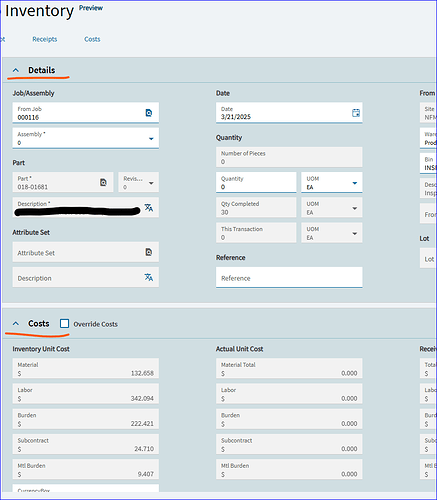Click the Quantity input field

tap(256, 182)
